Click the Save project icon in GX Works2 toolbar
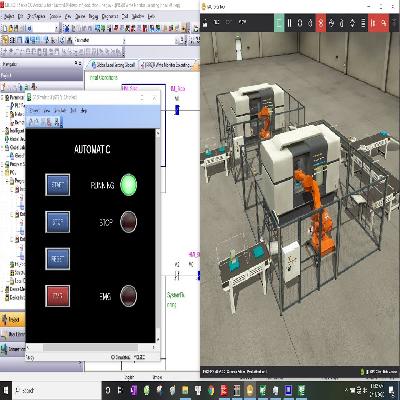400x400 pixels. [x=17, y=29]
